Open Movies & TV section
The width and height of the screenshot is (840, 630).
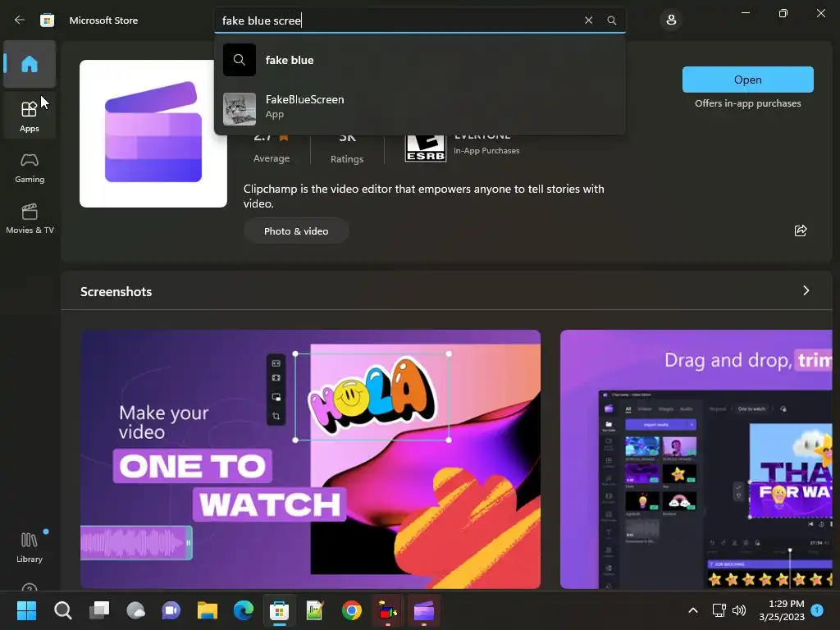pos(30,218)
